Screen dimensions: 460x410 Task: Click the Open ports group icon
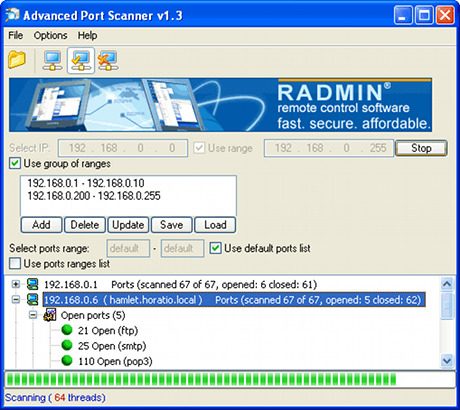click(50, 315)
